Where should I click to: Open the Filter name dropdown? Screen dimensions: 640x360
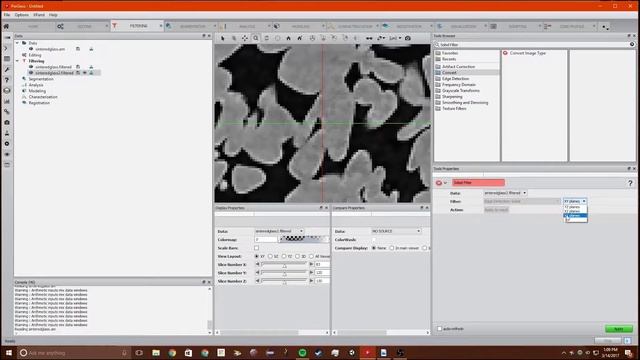pos(522,201)
